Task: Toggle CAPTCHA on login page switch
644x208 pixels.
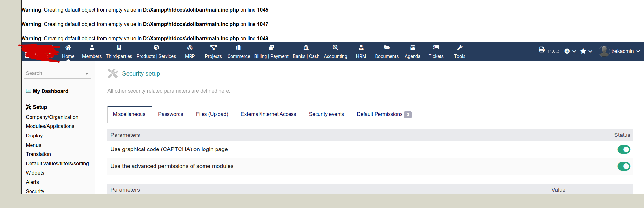Action: click(624, 149)
